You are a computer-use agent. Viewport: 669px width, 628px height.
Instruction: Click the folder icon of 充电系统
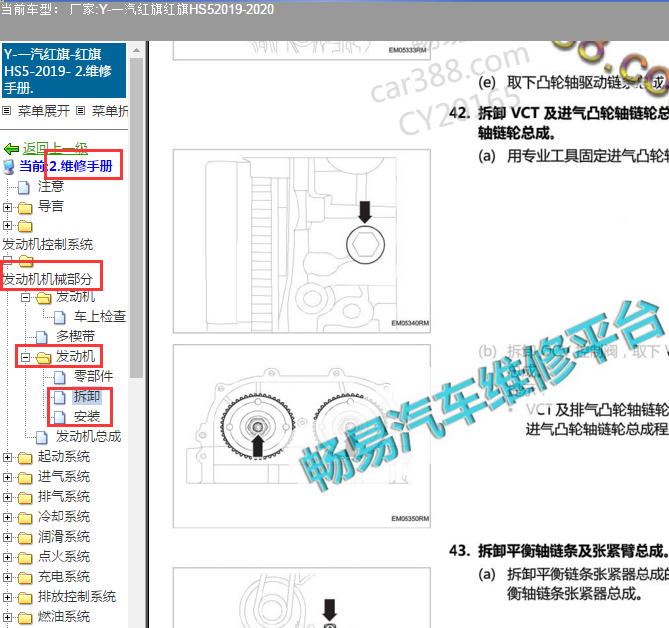click(x=26, y=578)
